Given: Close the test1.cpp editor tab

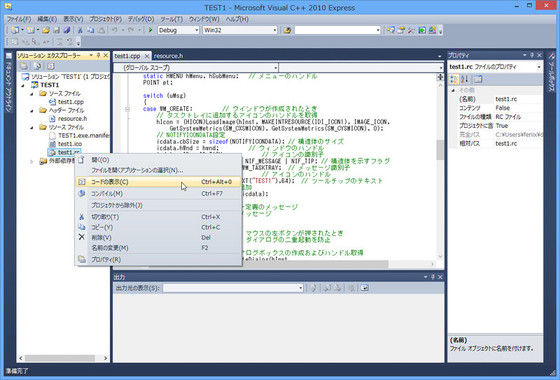Looking at the screenshot, I should (x=147, y=56).
